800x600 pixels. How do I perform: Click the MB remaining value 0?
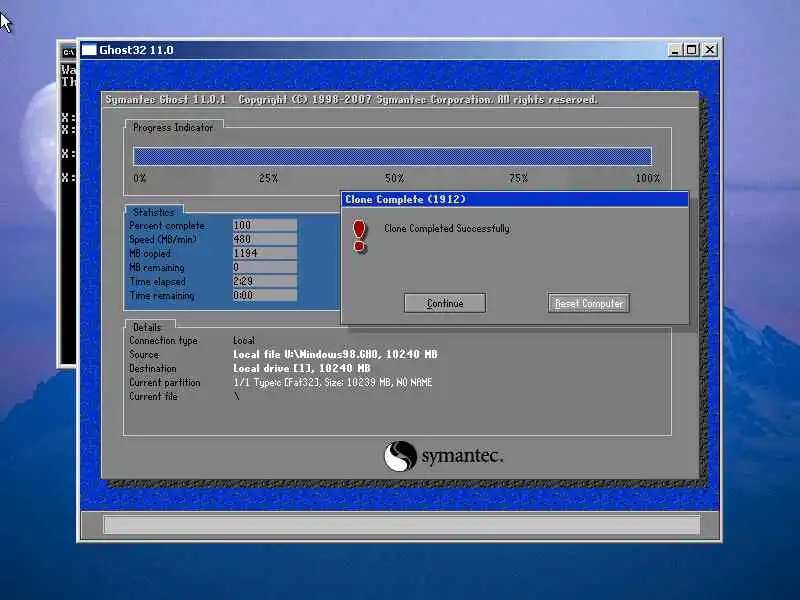(264, 267)
